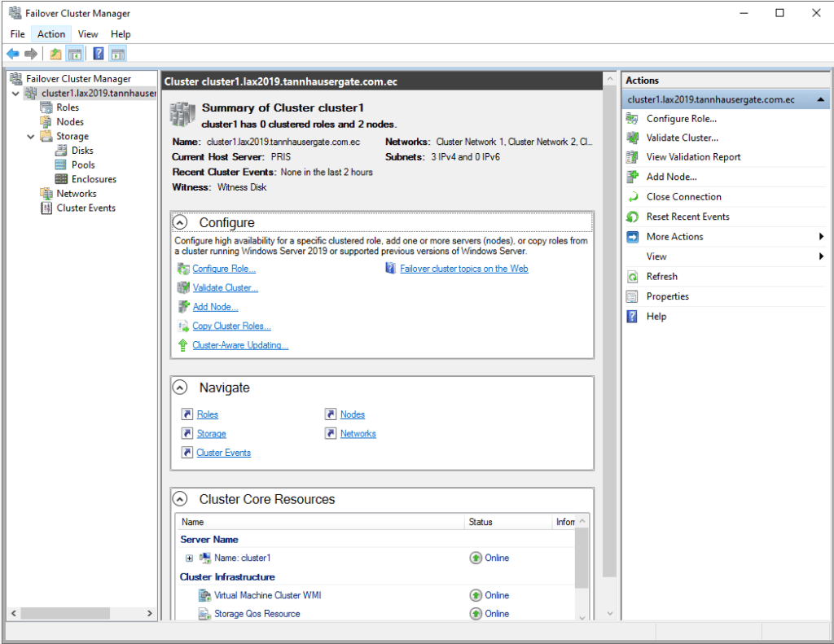Click the blue Help toolbar icon
This screenshot has width=834, height=644.
point(98,54)
